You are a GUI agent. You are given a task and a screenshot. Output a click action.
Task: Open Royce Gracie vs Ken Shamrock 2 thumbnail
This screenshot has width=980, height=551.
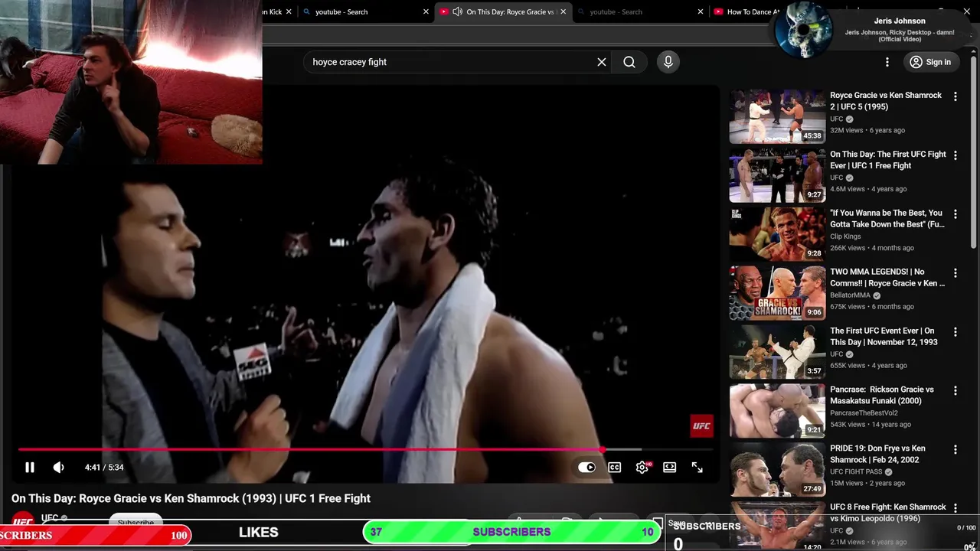click(x=777, y=116)
